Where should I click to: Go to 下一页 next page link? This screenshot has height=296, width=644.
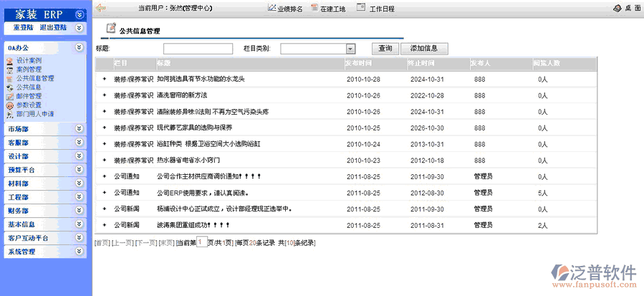(x=146, y=242)
